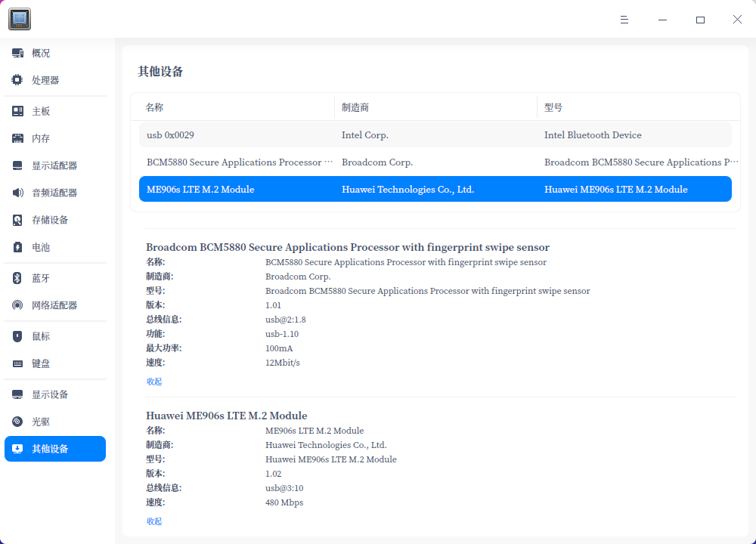The height and width of the screenshot is (544, 756).
Task: Click the 其他设备 page title
Action: [160, 71]
